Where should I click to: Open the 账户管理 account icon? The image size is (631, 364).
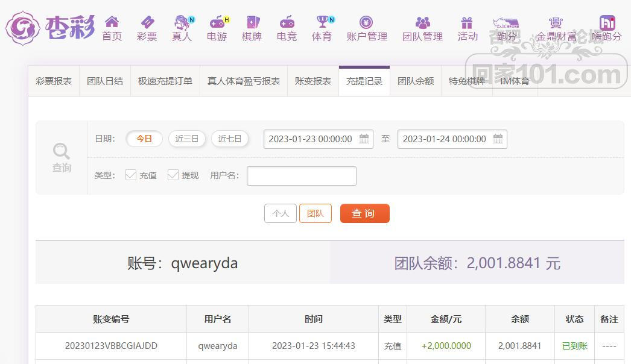tap(366, 22)
